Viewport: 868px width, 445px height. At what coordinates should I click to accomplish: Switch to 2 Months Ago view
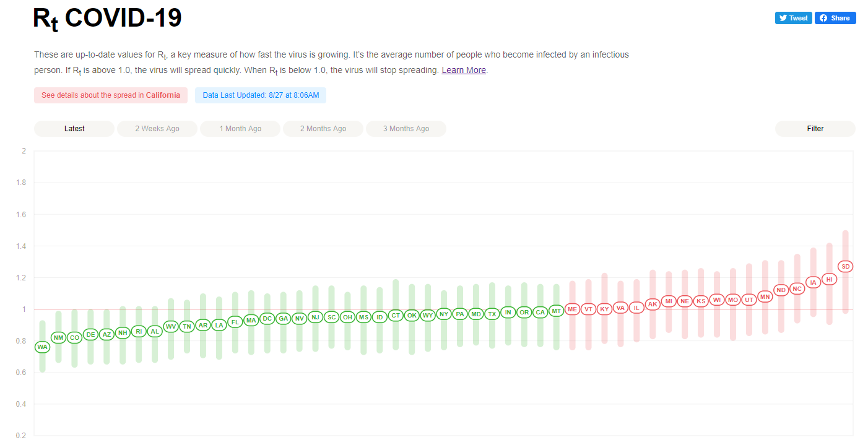pyautogui.click(x=323, y=129)
